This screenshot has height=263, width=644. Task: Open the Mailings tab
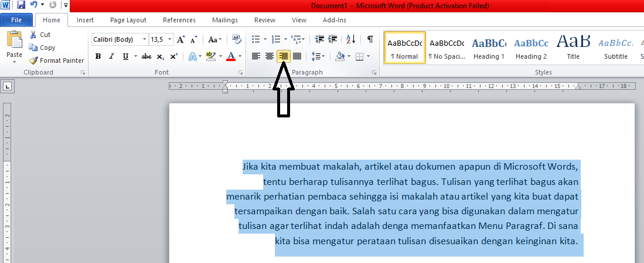click(x=225, y=20)
